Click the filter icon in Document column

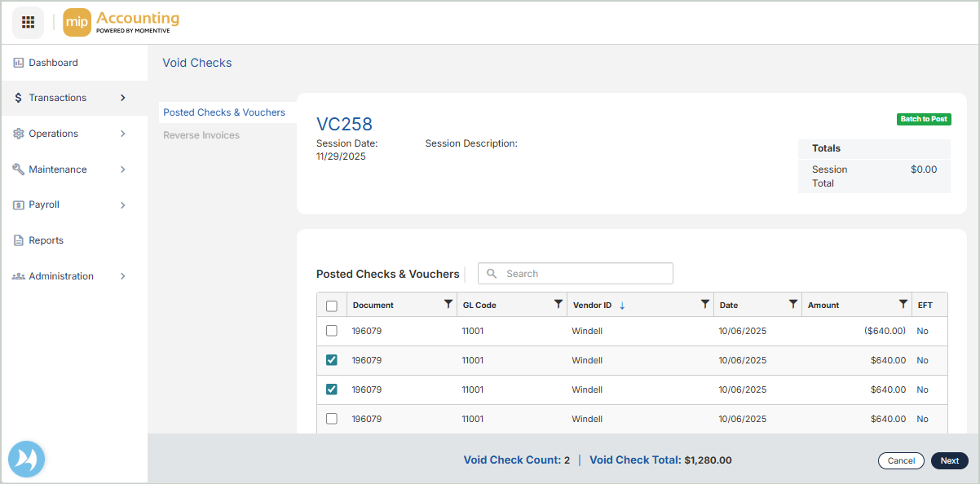point(448,304)
